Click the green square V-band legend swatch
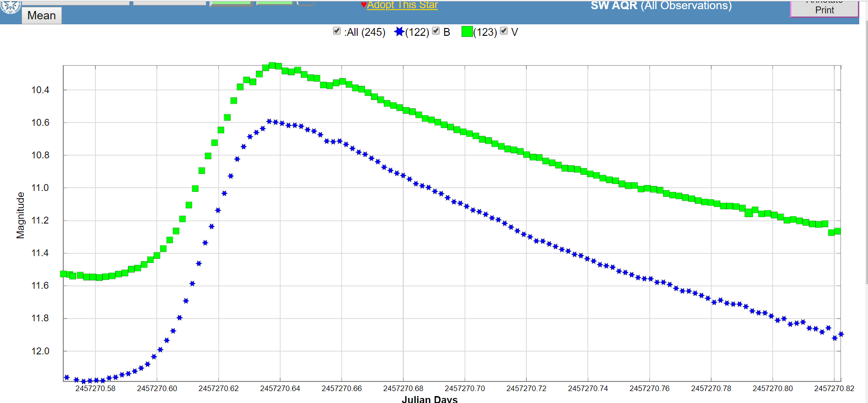Screen dimensions: 868x403 467,32
